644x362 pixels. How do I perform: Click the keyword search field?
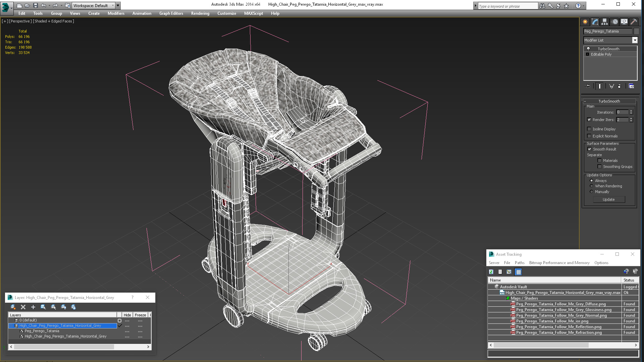[507, 6]
